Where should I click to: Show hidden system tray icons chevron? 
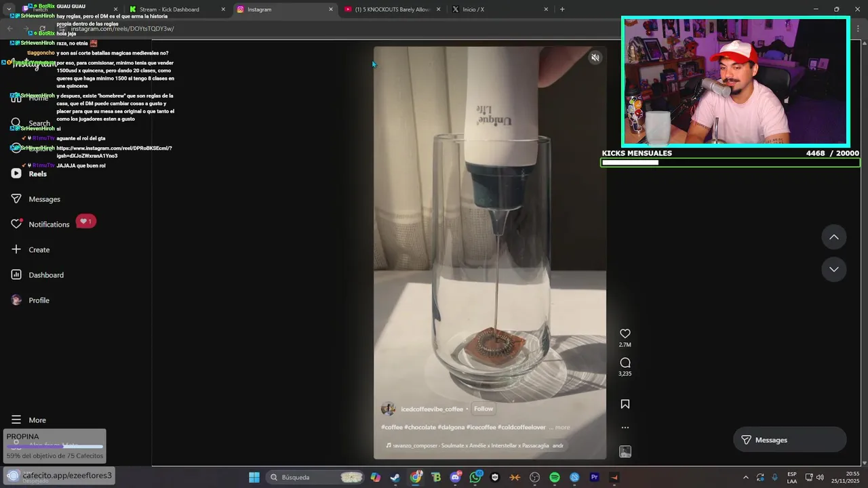click(x=746, y=477)
